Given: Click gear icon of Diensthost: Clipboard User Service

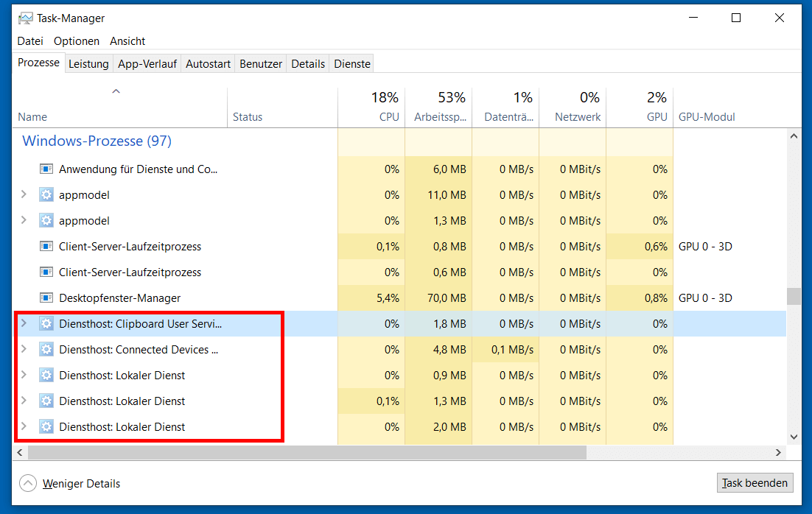Looking at the screenshot, I should [46, 324].
